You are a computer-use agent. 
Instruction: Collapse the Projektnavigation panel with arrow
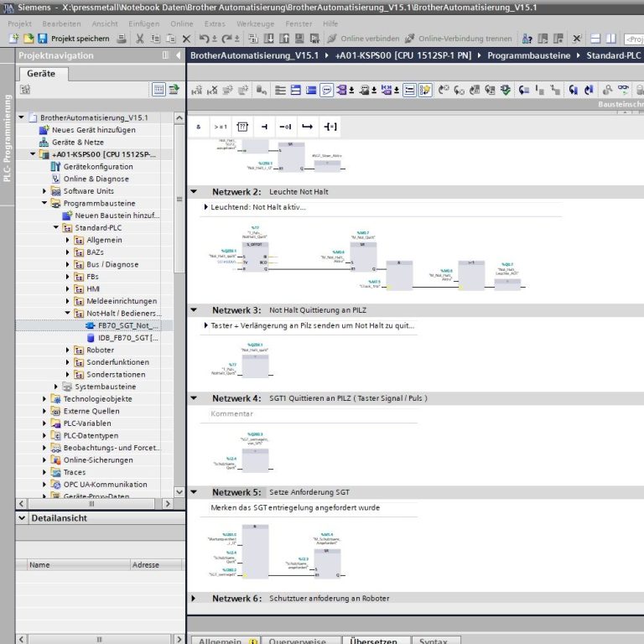pos(179,55)
